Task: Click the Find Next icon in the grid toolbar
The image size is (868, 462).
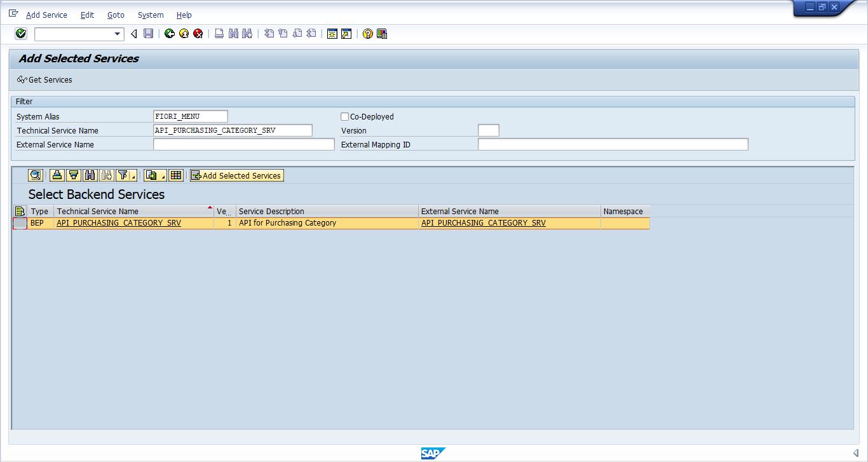Action: coord(107,175)
